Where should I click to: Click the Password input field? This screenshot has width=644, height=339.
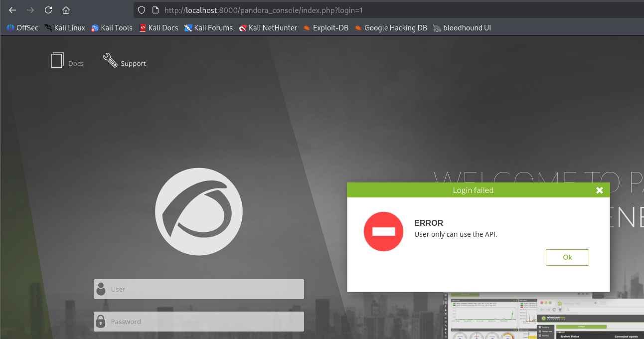click(x=199, y=322)
